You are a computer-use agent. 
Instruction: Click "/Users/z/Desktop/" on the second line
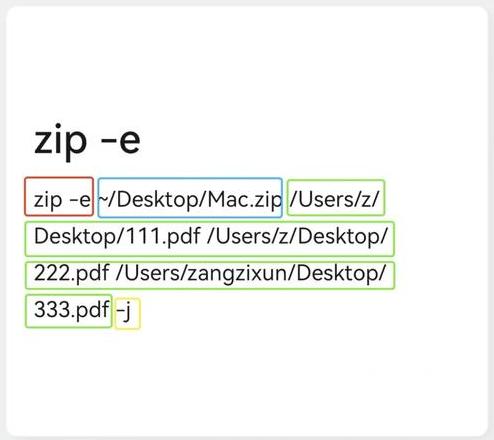point(297,237)
